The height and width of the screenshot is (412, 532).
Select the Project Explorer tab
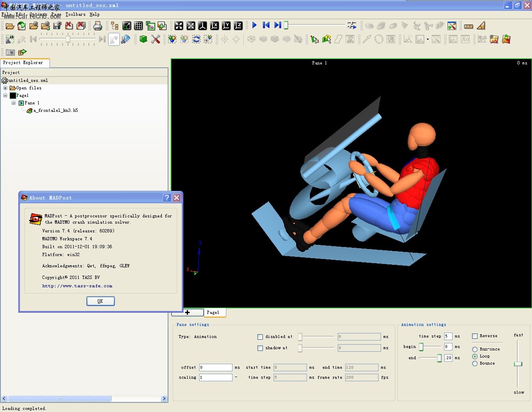click(x=25, y=63)
